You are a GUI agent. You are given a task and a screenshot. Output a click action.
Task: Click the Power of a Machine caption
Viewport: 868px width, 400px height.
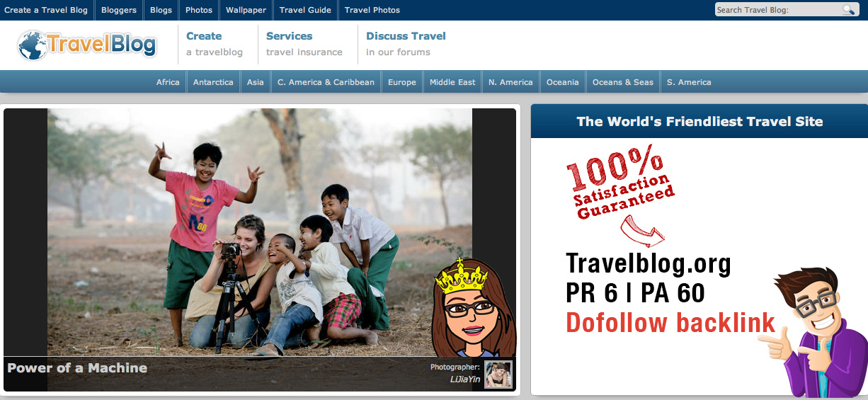tap(77, 368)
